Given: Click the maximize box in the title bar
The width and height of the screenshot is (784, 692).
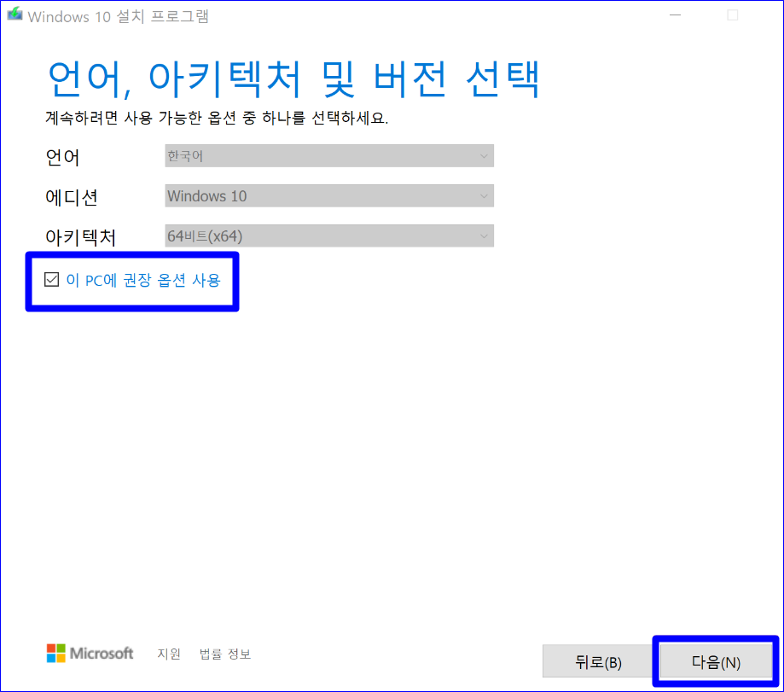Looking at the screenshot, I should coord(733,15).
